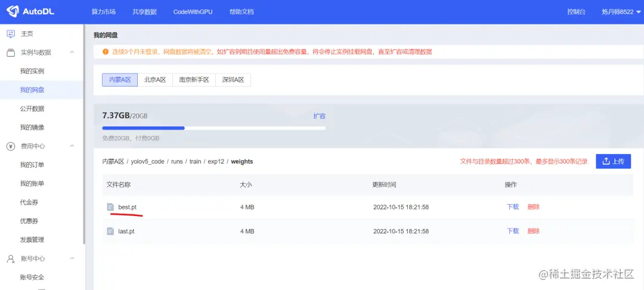The image size is (644, 290).
Task: Select the 内蒙A区 region tab
Action: [120, 80]
